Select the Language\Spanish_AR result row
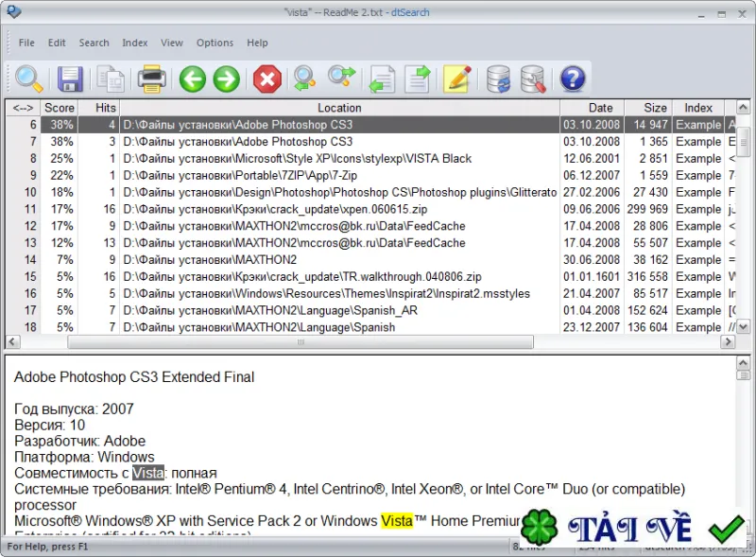Viewport: 756px width, 557px height. coord(370,310)
